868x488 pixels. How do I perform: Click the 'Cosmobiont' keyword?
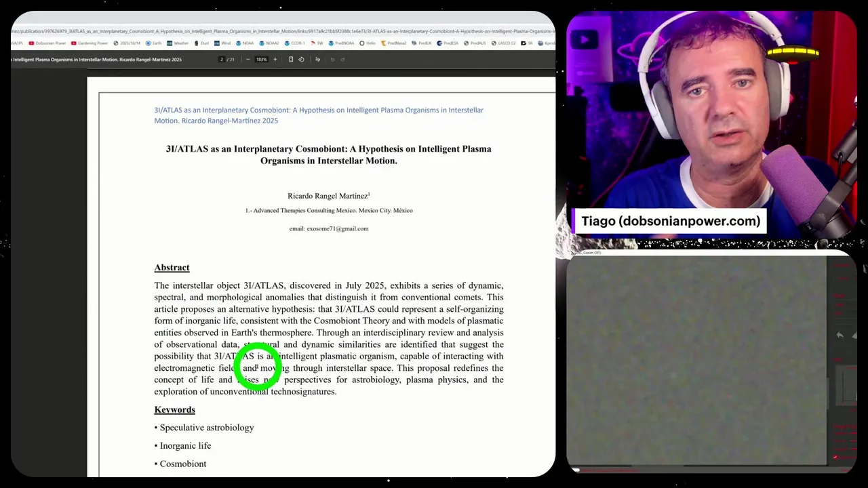pyautogui.click(x=183, y=464)
